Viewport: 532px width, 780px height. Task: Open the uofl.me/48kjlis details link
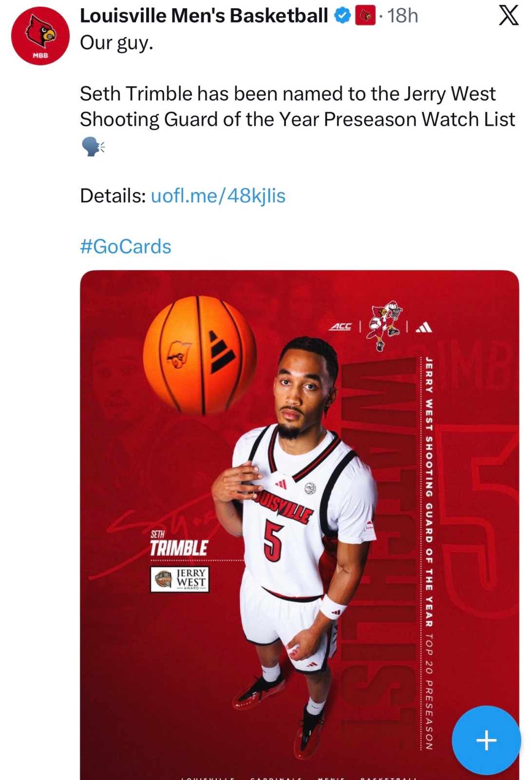coord(218,195)
